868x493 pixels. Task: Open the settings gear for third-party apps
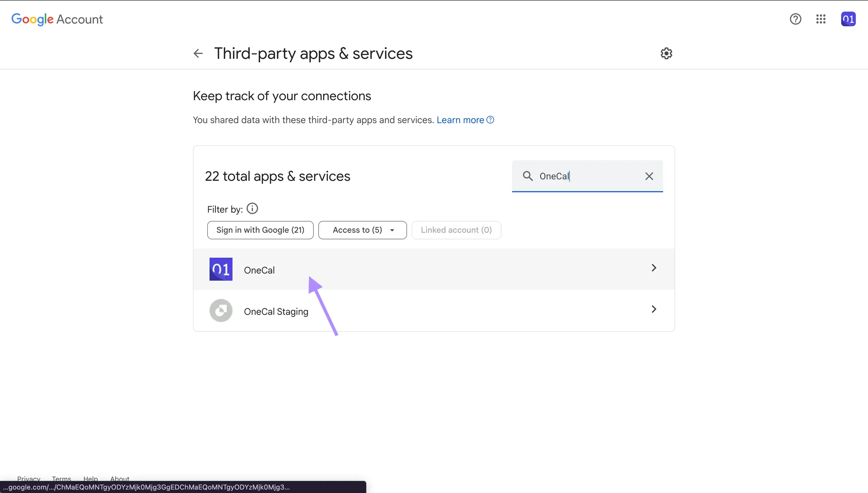(x=666, y=53)
